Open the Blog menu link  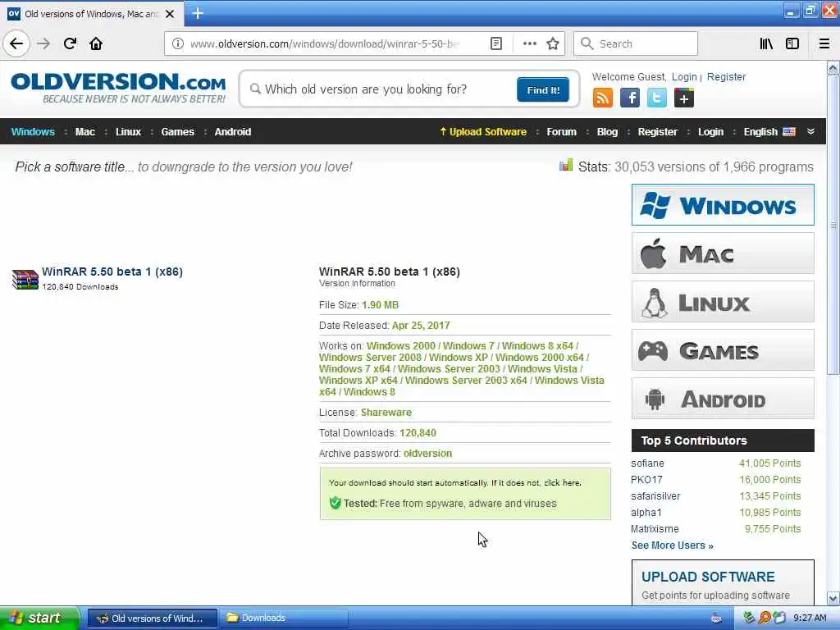[607, 131]
